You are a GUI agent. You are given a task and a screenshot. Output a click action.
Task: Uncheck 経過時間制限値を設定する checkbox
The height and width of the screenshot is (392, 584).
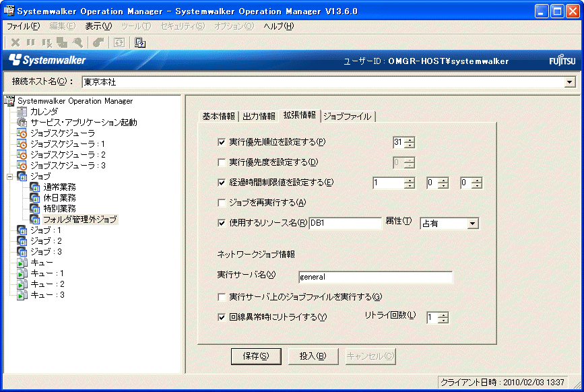coord(222,183)
